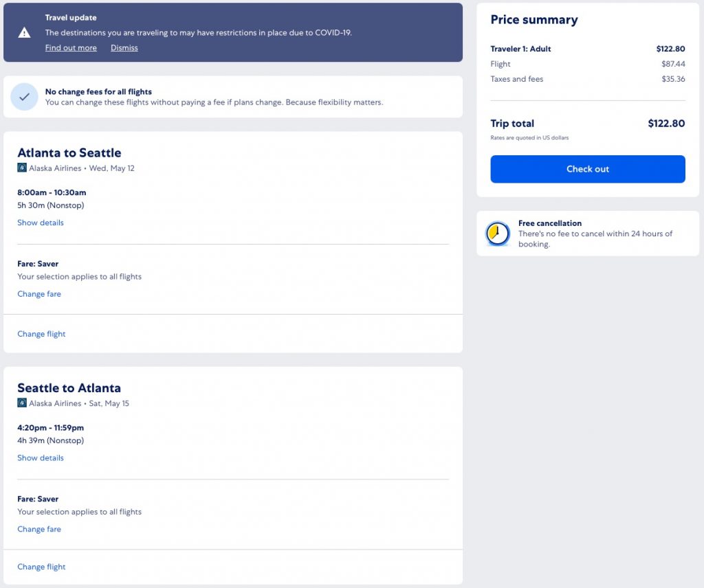The image size is (704, 588).
Task: Click the Traveler 1: Adult row
Action: point(520,49)
